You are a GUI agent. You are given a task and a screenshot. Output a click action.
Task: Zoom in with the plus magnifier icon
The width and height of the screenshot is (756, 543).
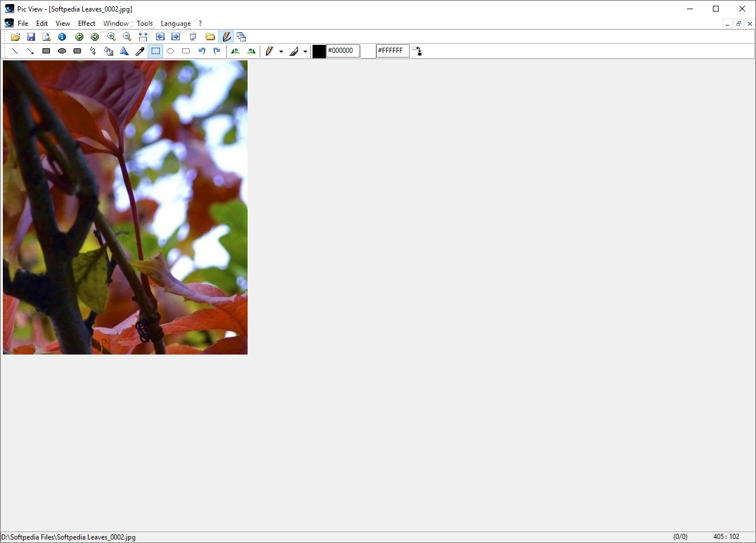111,37
